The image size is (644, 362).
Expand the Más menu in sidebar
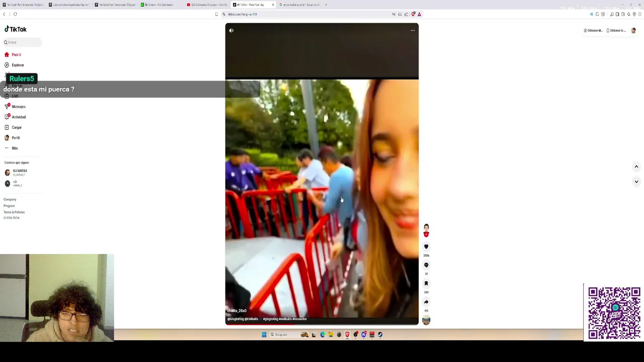click(x=12, y=148)
